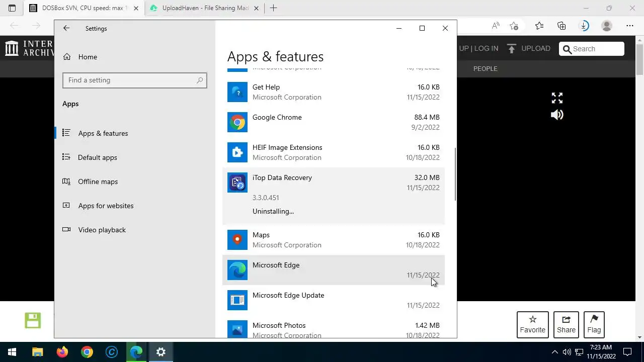
Task: Go back with the Settings back arrow
Action: [x=66, y=28]
